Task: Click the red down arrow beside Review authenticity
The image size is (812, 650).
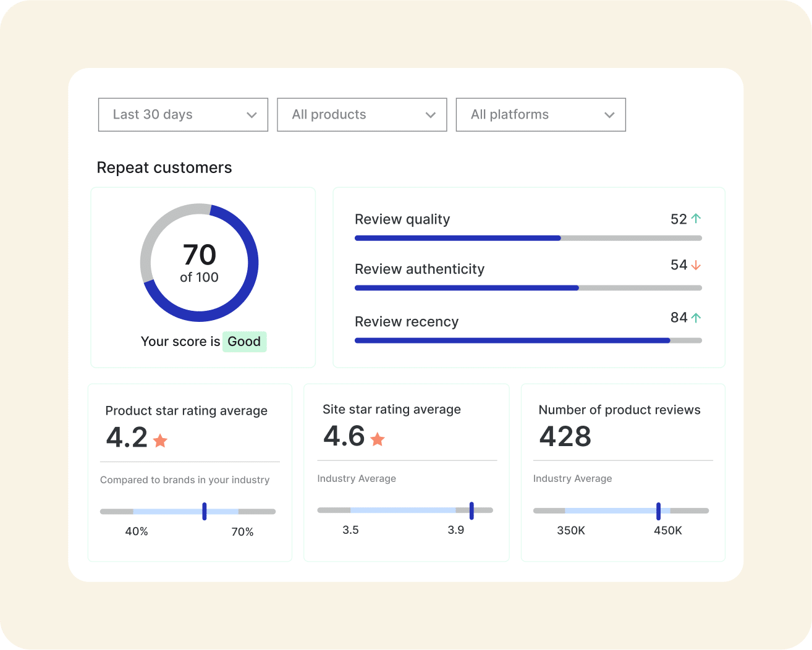Action: [x=696, y=265]
